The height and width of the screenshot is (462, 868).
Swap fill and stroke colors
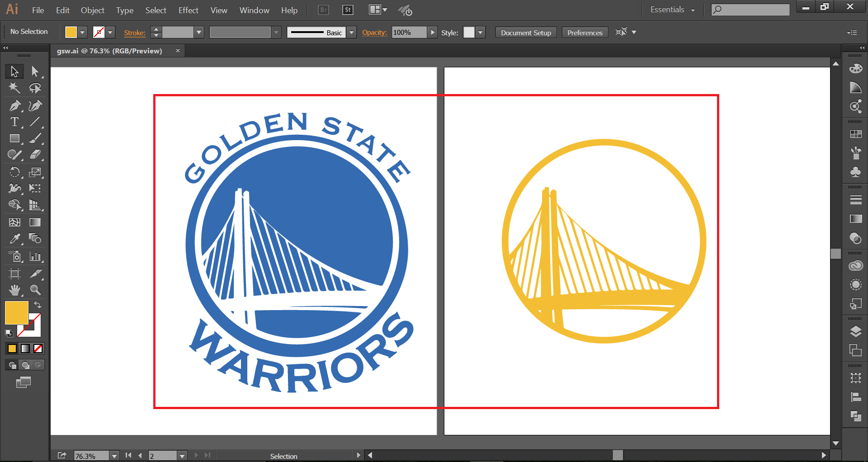(x=38, y=305)
